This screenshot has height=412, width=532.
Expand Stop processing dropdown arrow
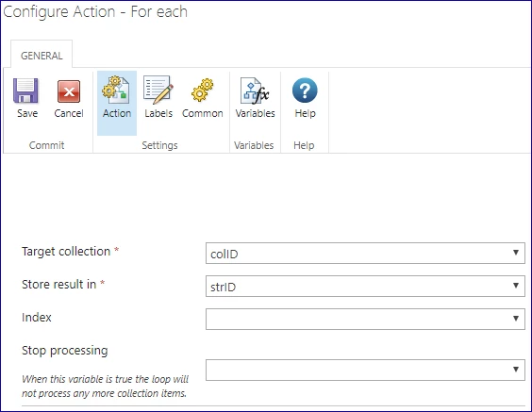(x=516, y=370)
